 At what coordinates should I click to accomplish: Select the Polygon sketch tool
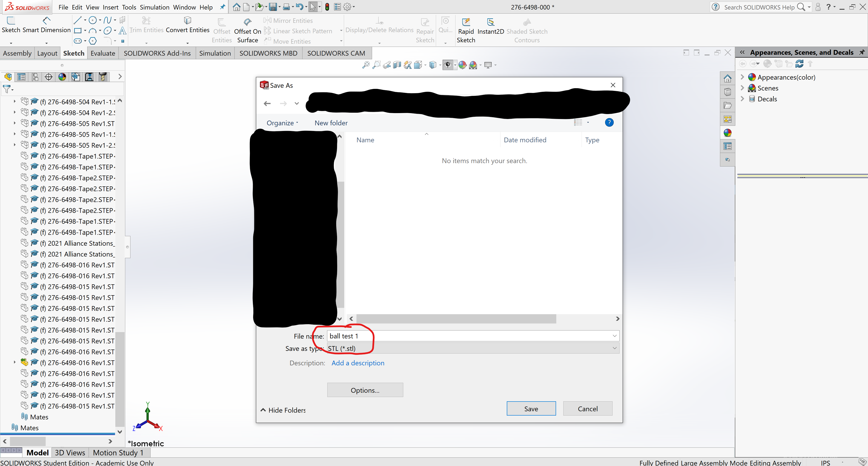click(93, 41)
